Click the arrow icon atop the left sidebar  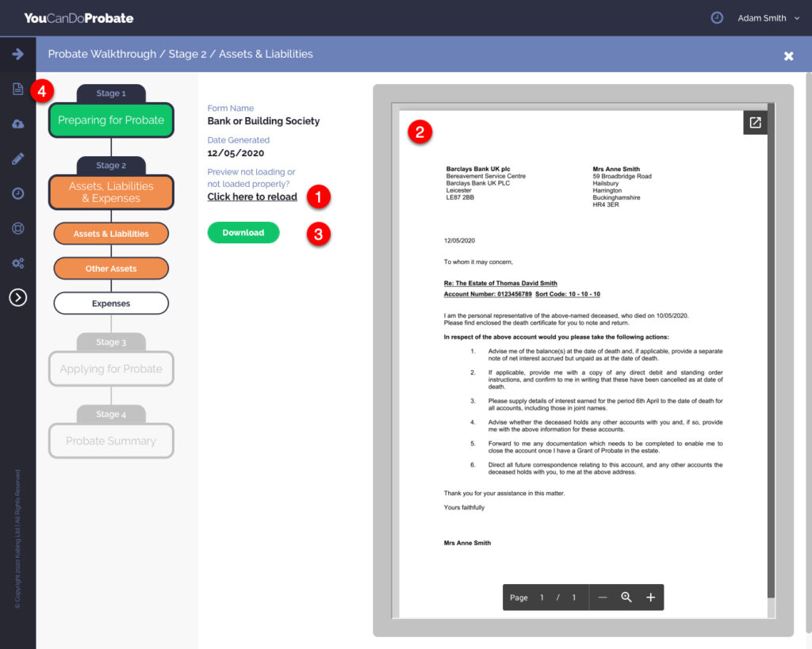(17, 54)
